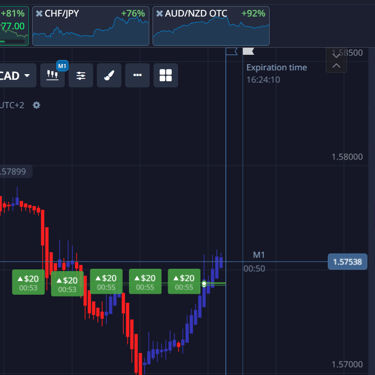Viewport: 375px width, 375px height.
Task: Click the outlined flag marker on chart top
Action: coord(232,51)
